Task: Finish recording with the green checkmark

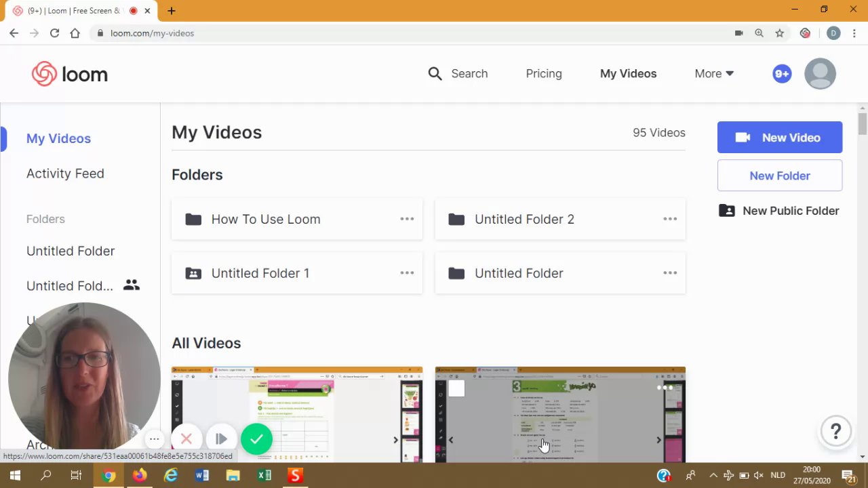Action: (256, 439)
